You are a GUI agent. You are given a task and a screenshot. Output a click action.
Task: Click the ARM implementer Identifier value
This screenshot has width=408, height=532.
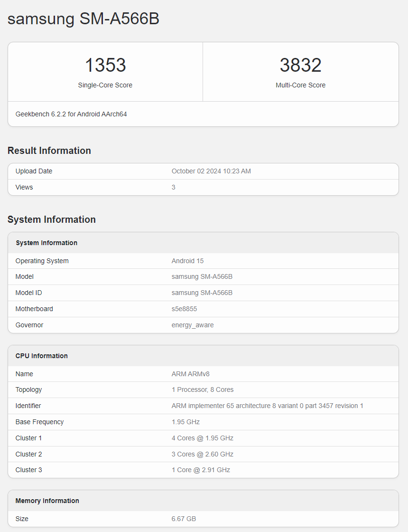pos(267,406)
